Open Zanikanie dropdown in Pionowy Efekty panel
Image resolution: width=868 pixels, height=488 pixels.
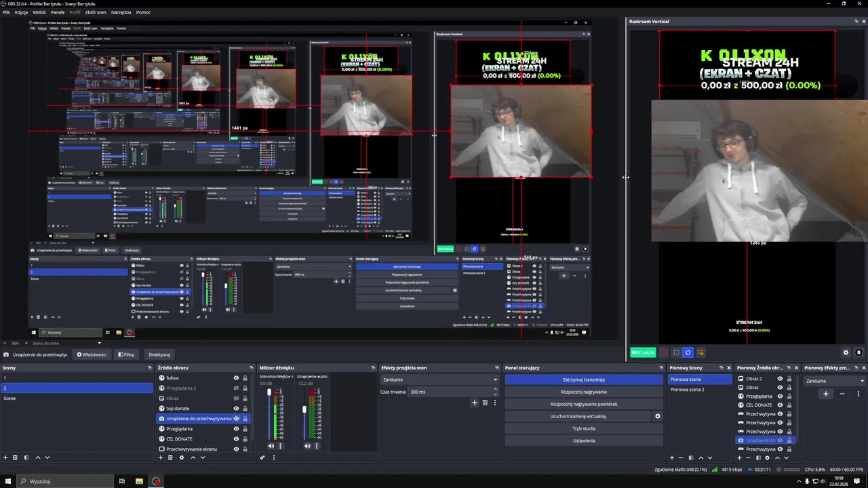[x=835, y=381]
